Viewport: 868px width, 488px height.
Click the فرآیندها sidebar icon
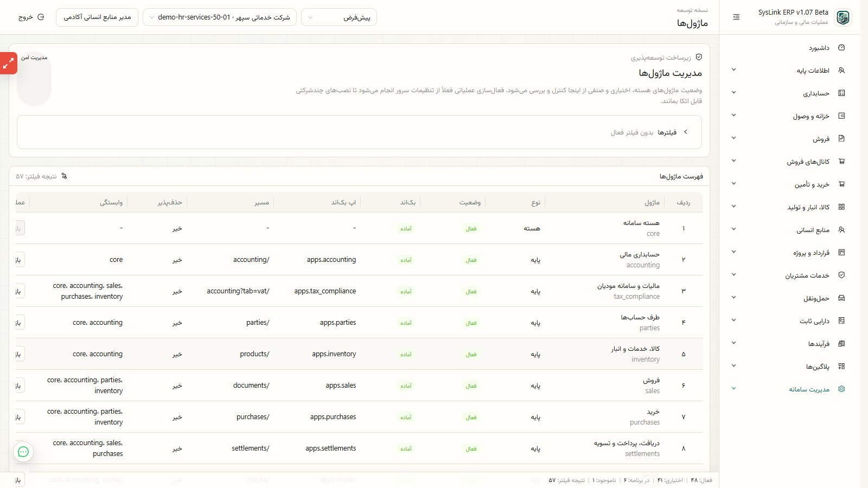(x=841, y=344)
